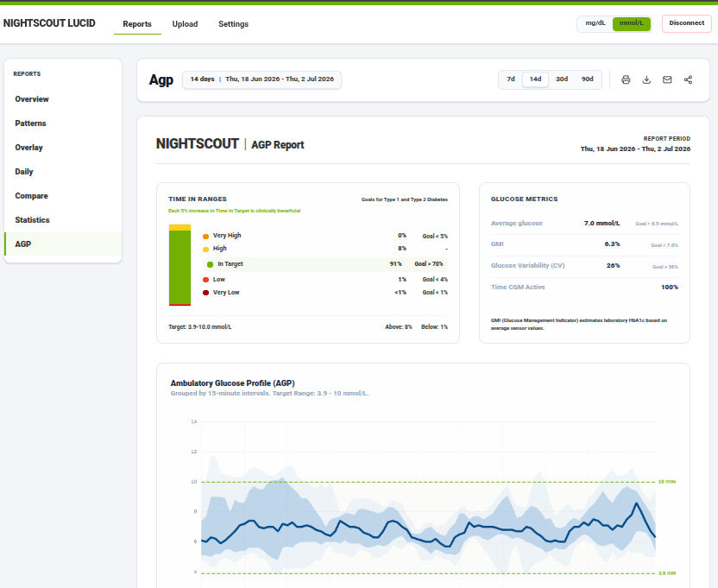Image resolution: width=718 pixels, height=588 pixels.
Task: Share the report with share icon
Action: [688, 79]
